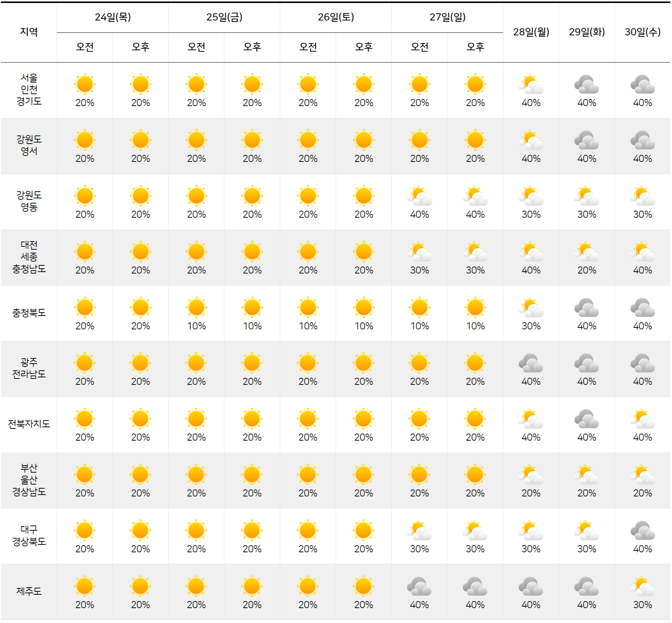The height and width of the screenshot is (623, 672).
Task: Click the 강원도 영서 region label
Action: click(x=29, y=145)
